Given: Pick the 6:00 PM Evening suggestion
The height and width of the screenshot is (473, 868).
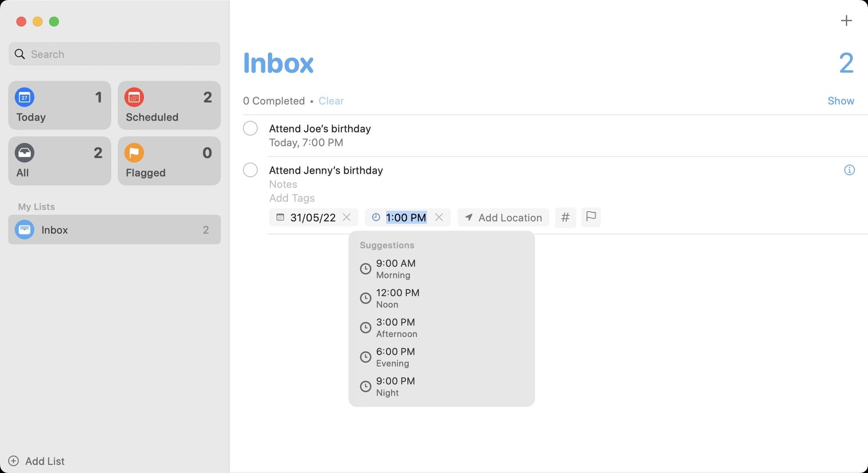Looking at the screenshot, I should (395, 357).
